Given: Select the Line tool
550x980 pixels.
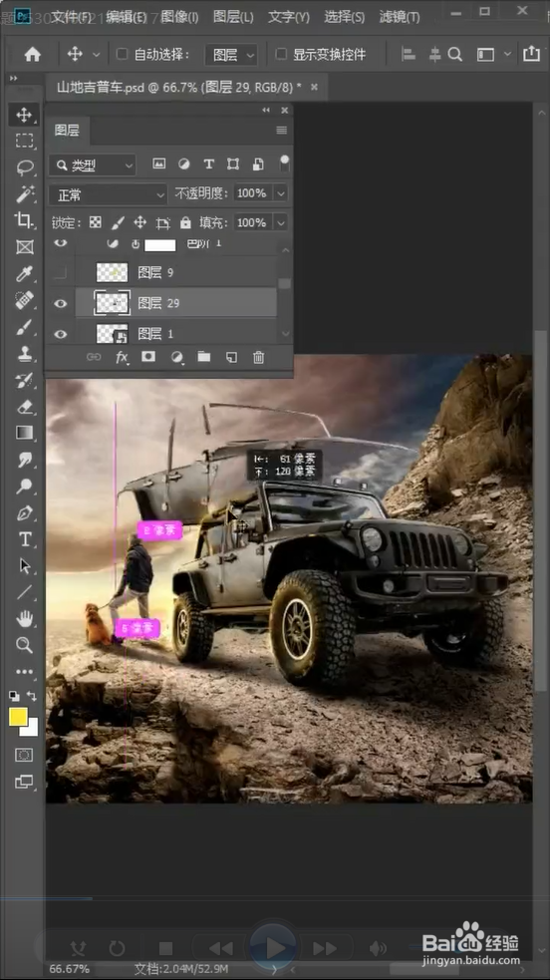Looking at the screenshot, I should coord(24,592).
